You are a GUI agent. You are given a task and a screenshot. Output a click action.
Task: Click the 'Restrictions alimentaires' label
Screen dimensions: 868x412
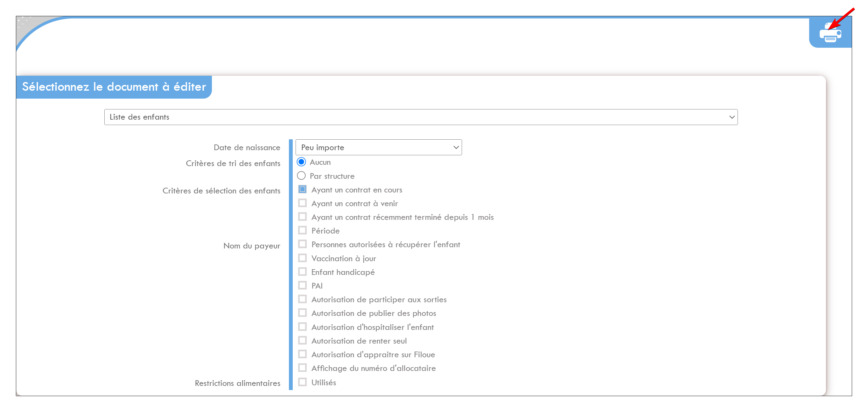pyautogui.click(x=237, y=383)
